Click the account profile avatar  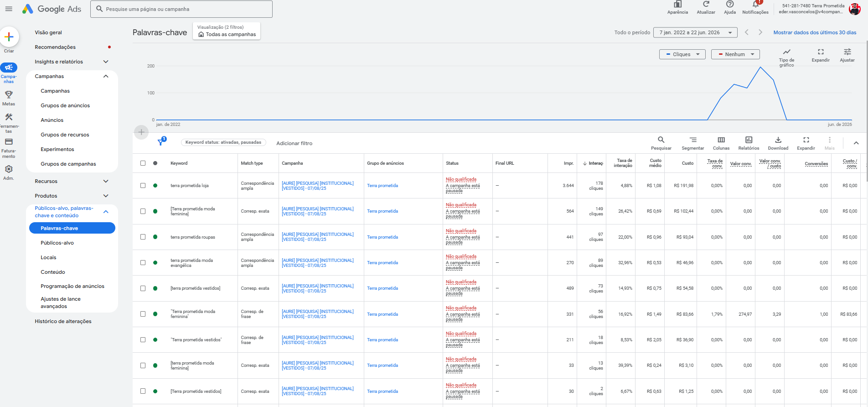pos(855,9)
